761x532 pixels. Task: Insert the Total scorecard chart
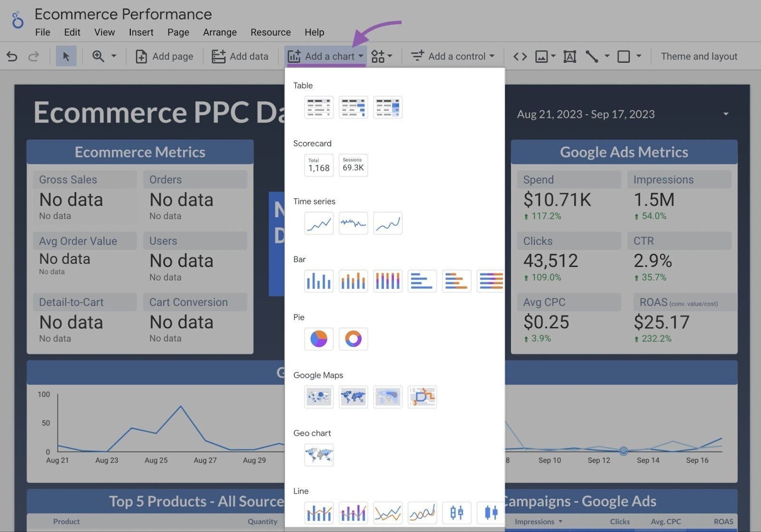[x=318, y=165]
